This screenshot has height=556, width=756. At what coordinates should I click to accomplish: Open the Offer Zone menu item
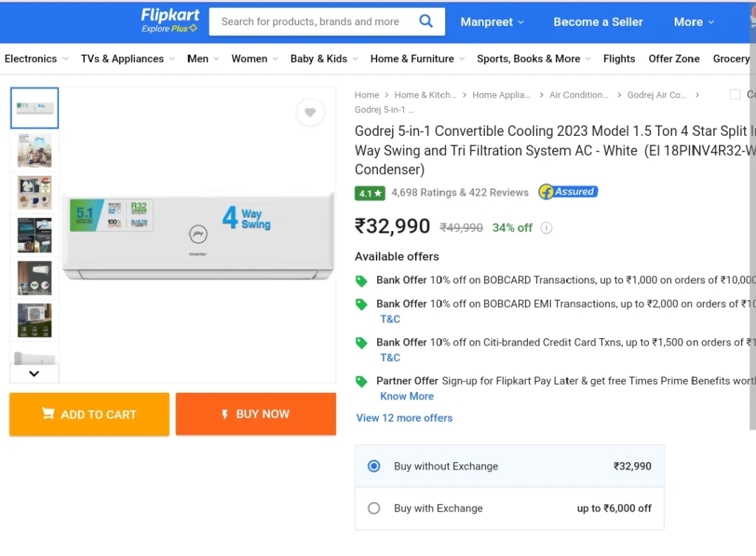673,59
